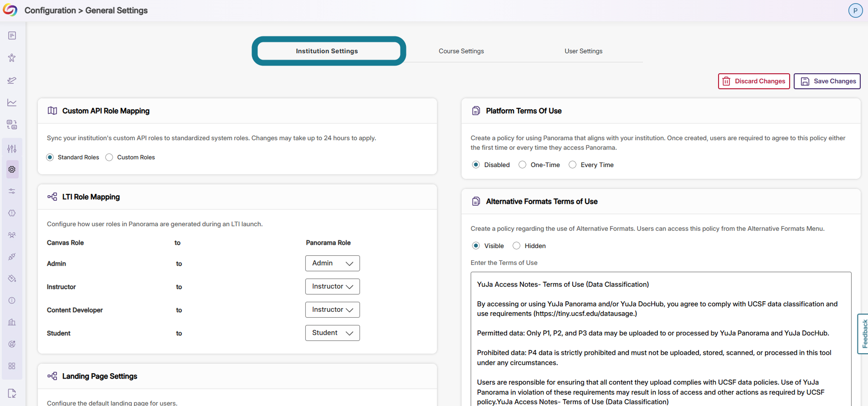868x406 pixels.
Task: Click the Canvas Role column header
Action: click(65, 243)
